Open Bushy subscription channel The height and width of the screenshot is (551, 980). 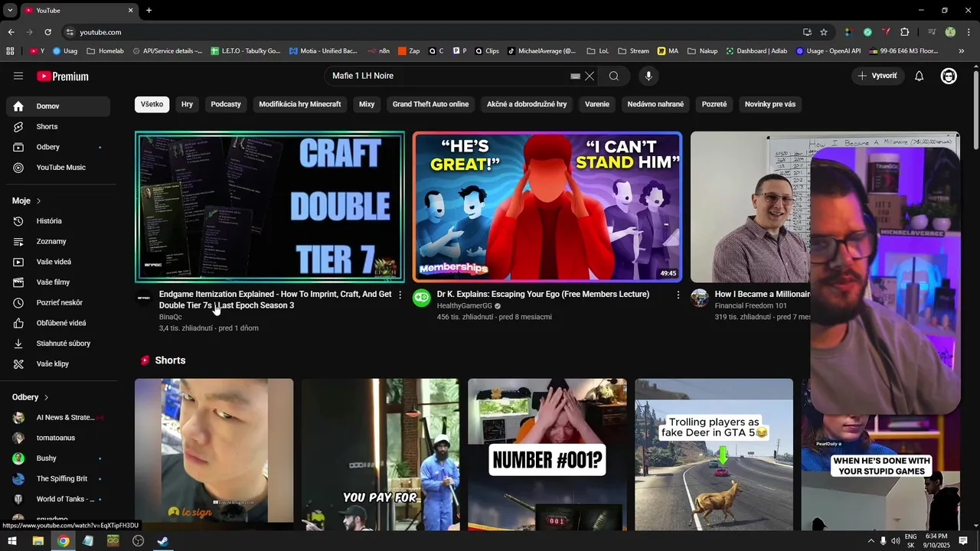click(58, 458)
